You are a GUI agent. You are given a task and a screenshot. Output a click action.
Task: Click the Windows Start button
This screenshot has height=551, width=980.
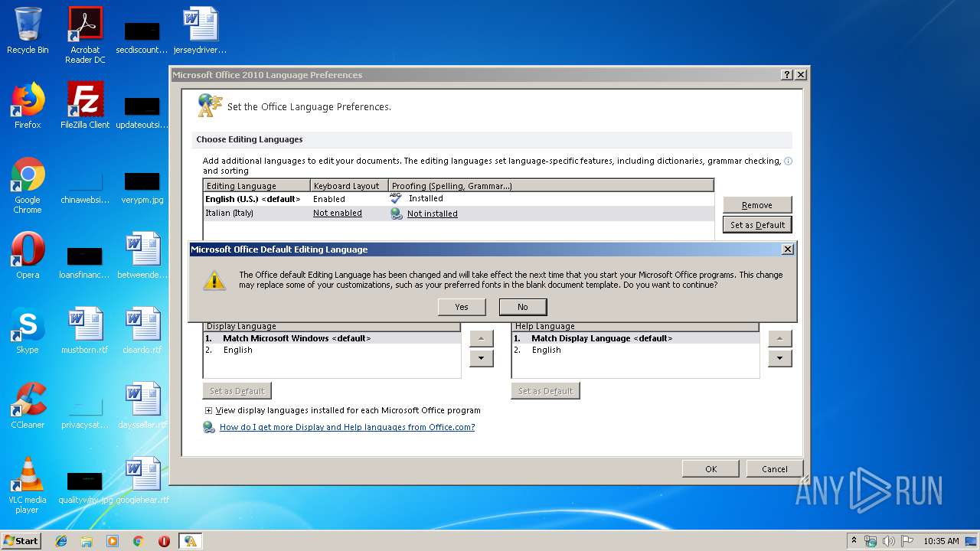(x=21, y=540)
